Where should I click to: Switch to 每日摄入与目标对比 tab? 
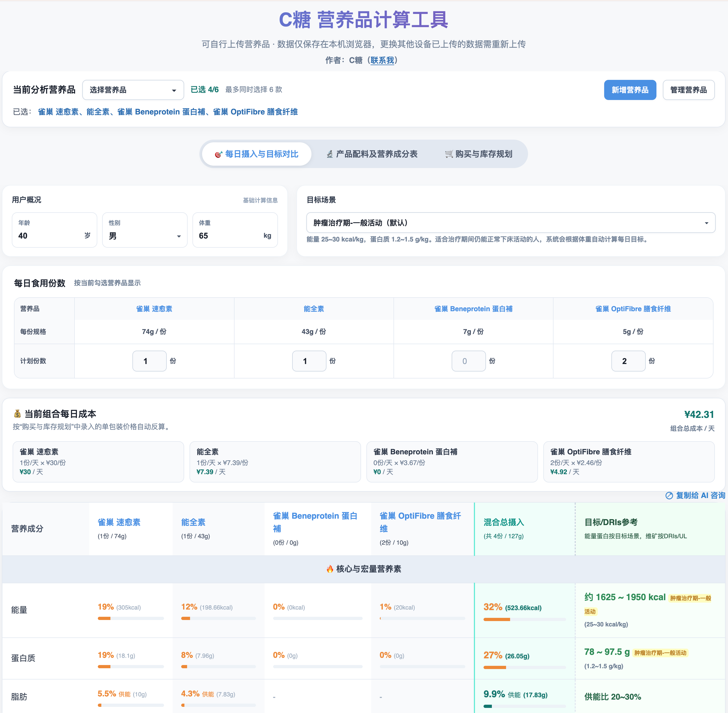tap(257, 154)
